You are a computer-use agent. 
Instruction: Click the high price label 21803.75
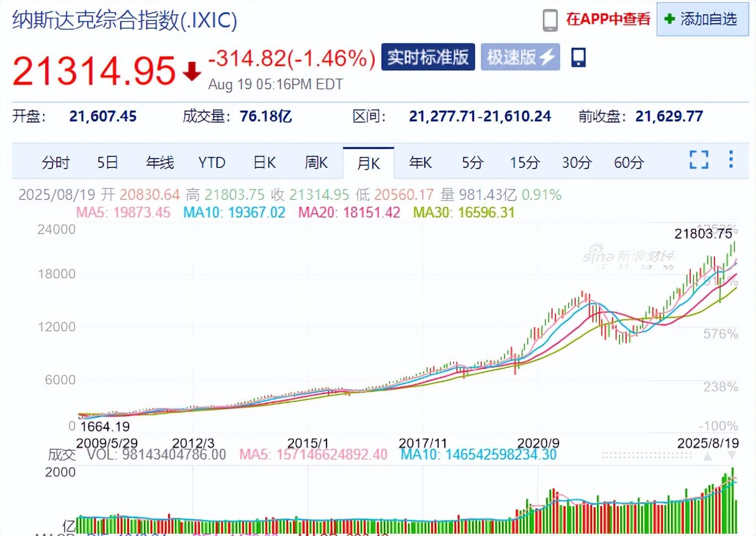[x=703, y=233]
